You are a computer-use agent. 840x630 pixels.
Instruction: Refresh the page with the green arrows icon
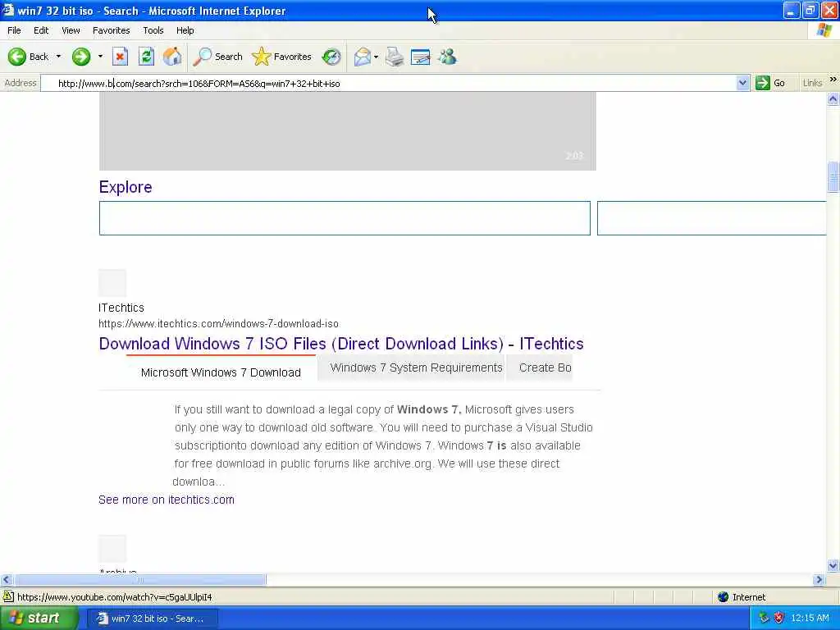146,57
